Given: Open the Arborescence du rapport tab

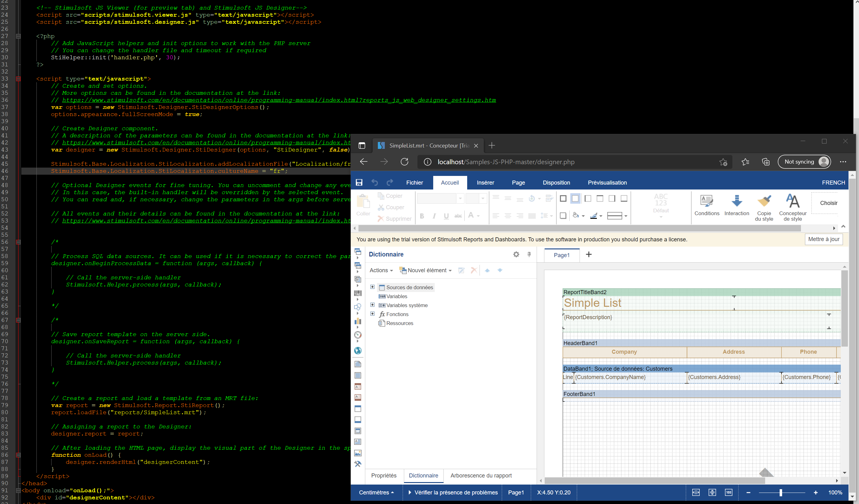Looking at the screenshot, I should tap(481, 475).
